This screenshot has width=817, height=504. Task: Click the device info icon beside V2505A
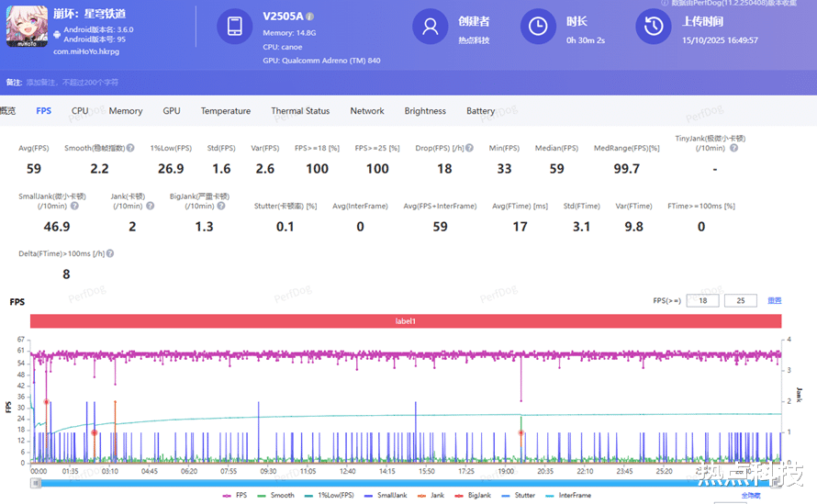tap(309, 17)
